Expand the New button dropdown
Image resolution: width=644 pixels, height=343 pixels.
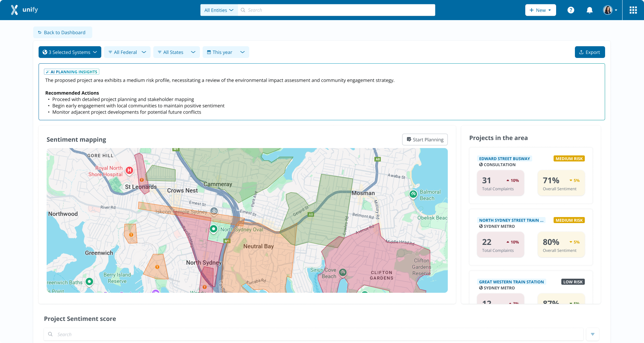pos(540,10)
